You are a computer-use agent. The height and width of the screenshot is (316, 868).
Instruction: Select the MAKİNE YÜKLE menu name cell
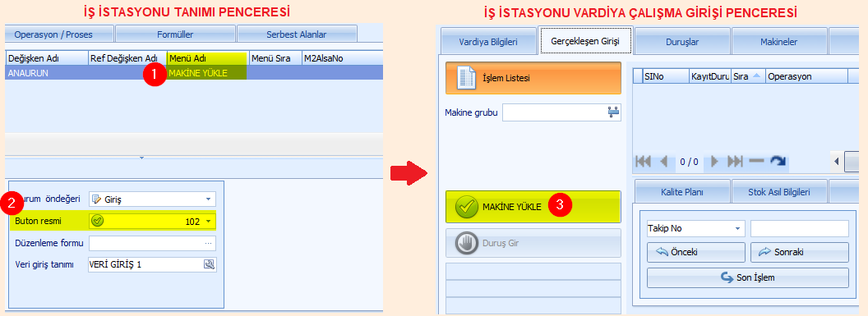208,72
